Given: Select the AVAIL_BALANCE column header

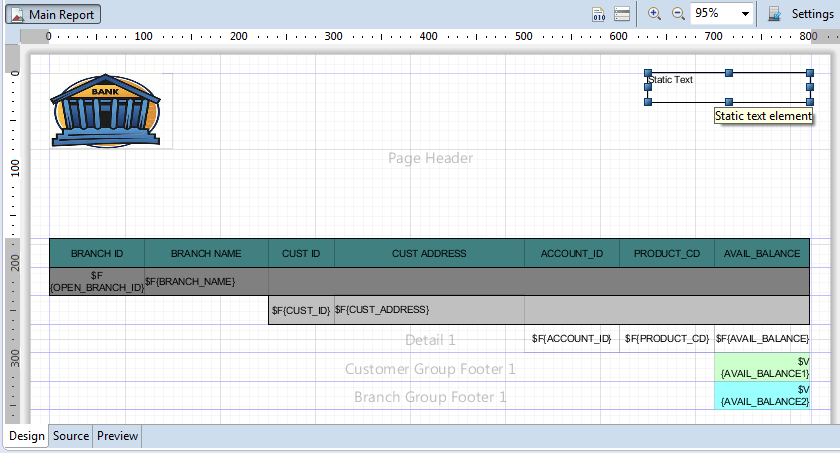Looking at the screenshot, I should pos(762,253).
